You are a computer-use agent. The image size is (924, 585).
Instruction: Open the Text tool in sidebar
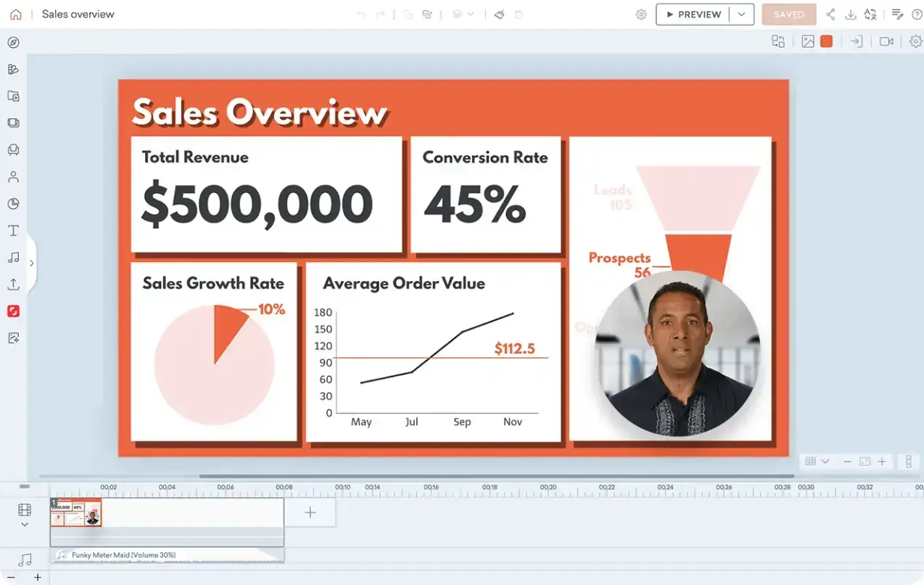tap(13, 230)
